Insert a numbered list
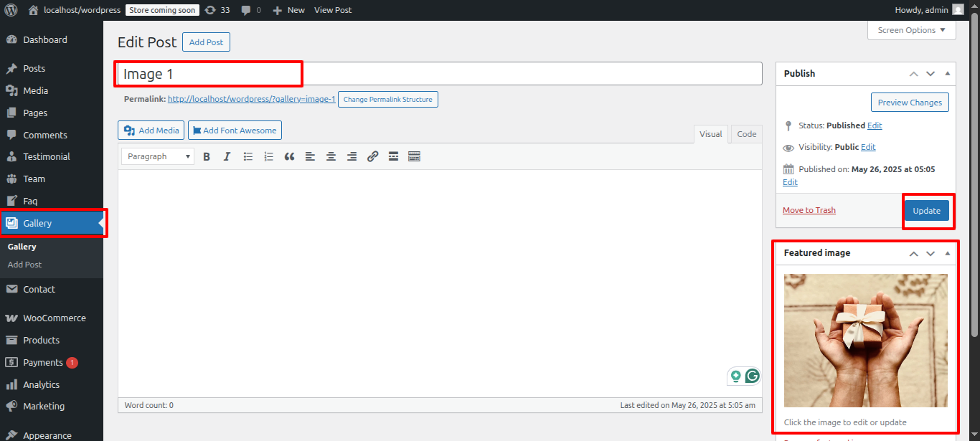Screen dimensions: 980x441 pyautogui.click(x=269, y=156)
